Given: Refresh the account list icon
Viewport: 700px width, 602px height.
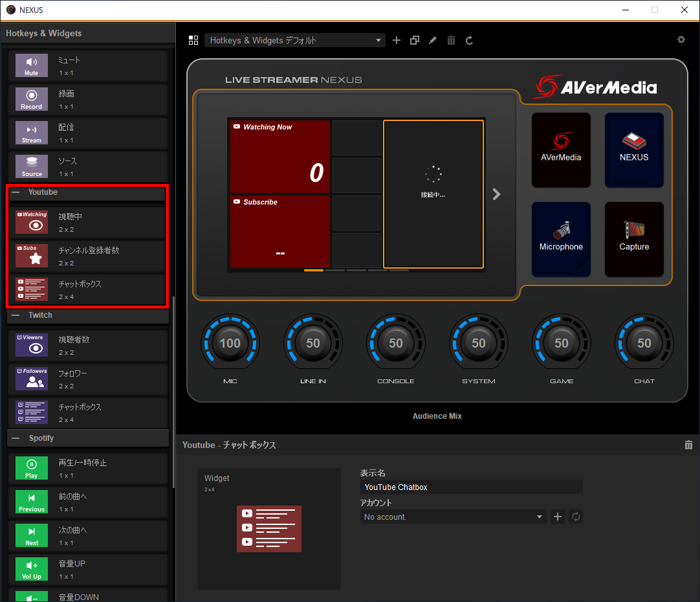Looking at the screenshot, I should click(x=576, y=517).
